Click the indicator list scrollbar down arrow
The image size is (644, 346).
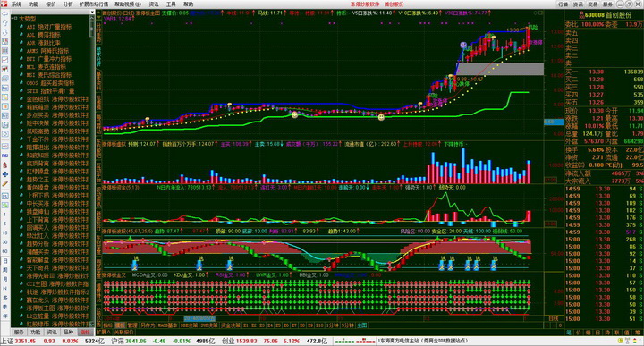(92, 325)
